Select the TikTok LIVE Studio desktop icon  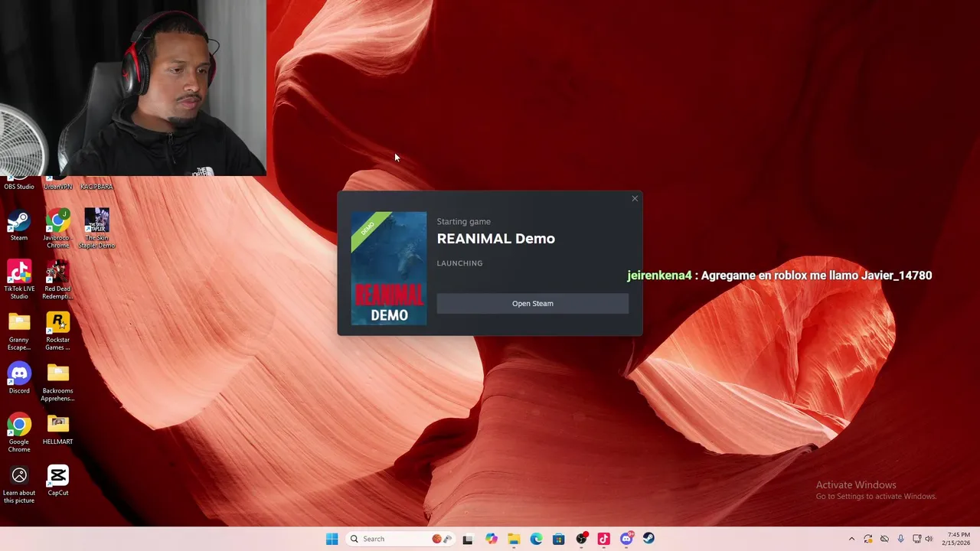[19, 280]
